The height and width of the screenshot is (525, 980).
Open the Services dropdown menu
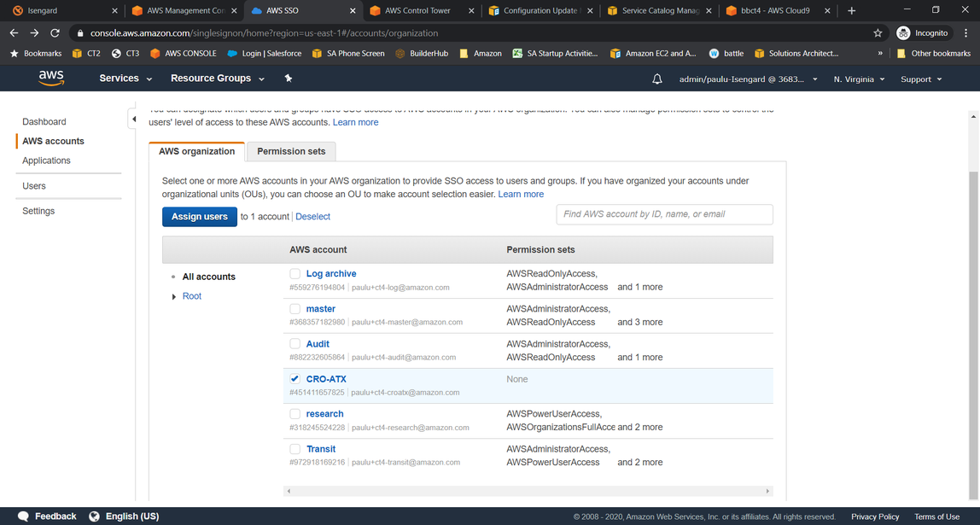pyautogui.click(x=125, y=79)
